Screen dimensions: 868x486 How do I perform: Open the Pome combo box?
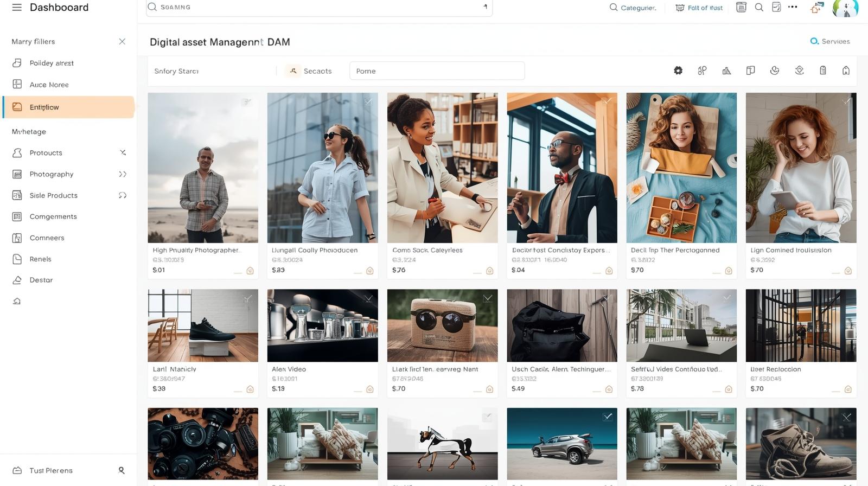click(437, 71)
